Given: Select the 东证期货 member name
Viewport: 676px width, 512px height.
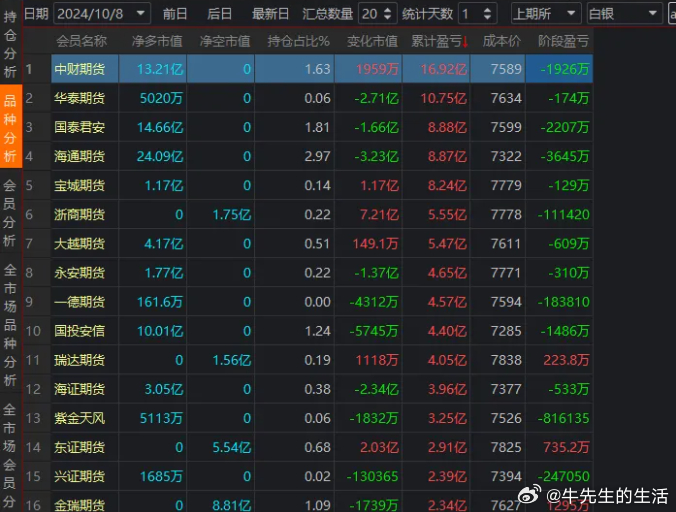Looking at the screenshot, I should pos(79,447).
